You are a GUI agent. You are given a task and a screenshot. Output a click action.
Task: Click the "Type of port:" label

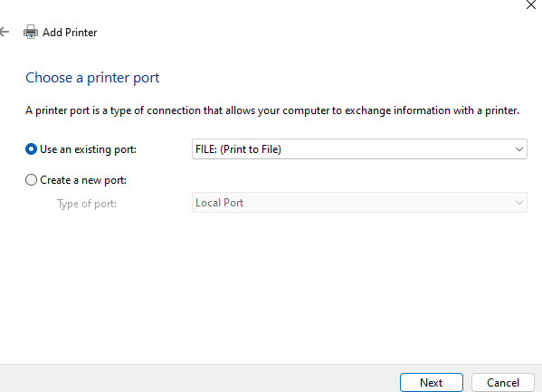pos(87,204)
